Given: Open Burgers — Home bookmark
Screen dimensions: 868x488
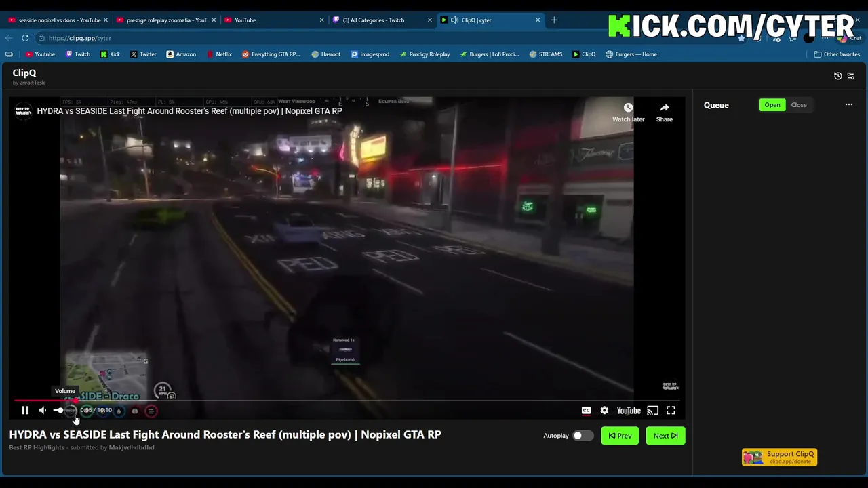Looking at the screenshot, I should 631,54.
